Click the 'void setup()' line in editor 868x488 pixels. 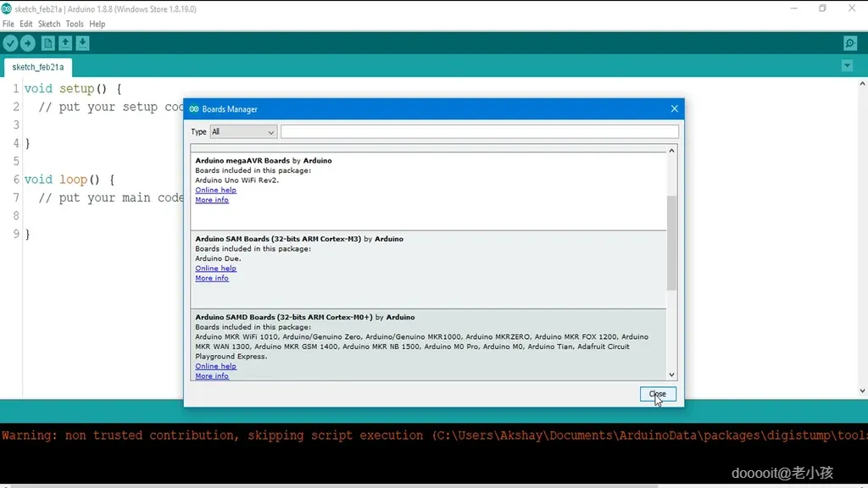coord(73,88)
